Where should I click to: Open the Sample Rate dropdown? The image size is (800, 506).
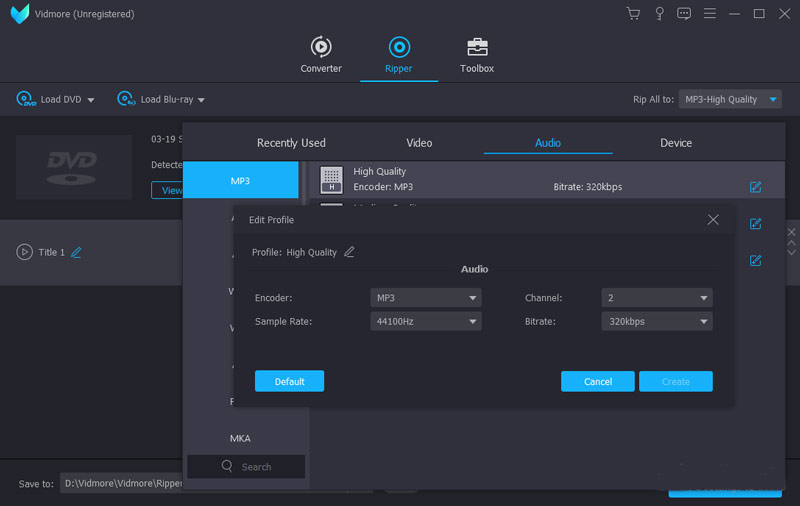point(425,322)
